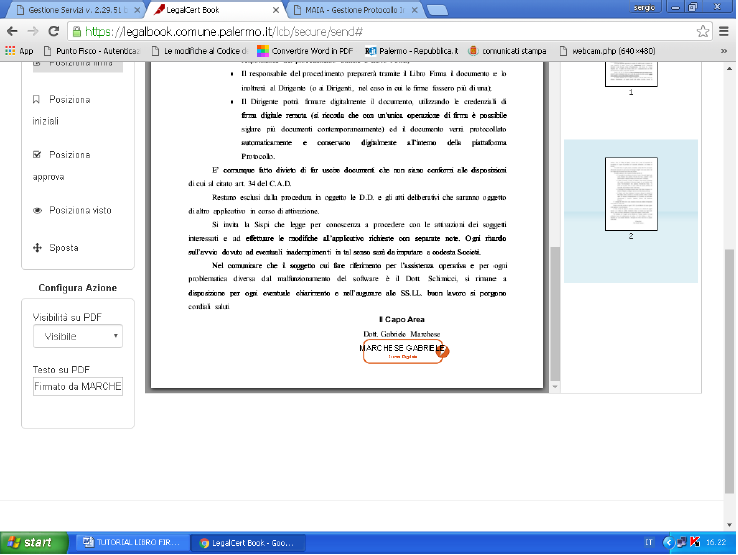The height and width of the screenshot is (555, 738).
Task: Click the page scrollbar up arrow
Action: coord(729,69)
